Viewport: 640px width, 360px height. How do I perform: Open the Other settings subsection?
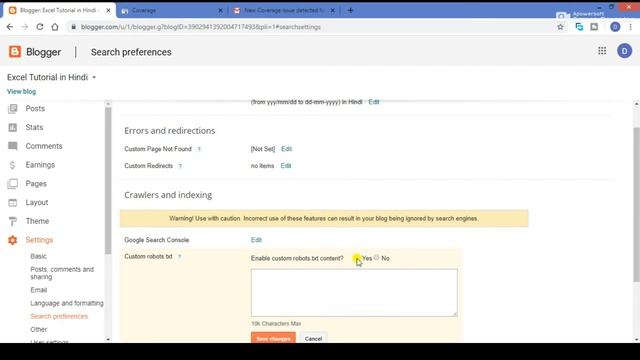(x=39, y=329)
